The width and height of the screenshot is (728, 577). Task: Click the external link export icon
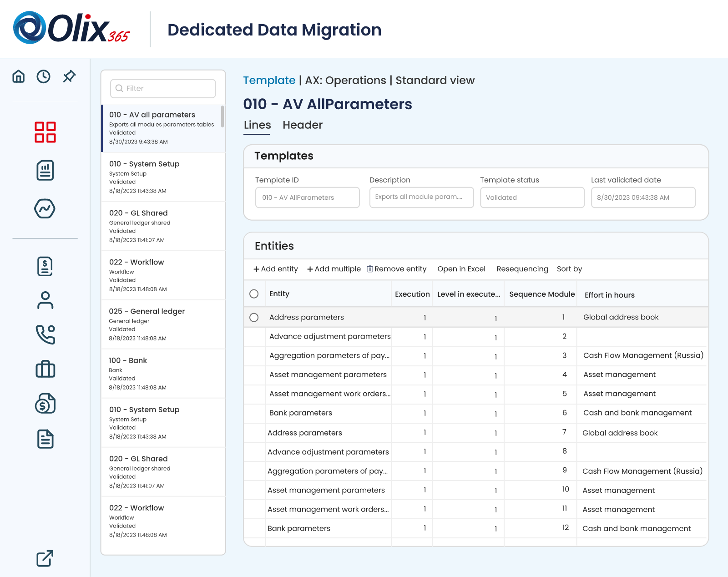coord(45,558)
